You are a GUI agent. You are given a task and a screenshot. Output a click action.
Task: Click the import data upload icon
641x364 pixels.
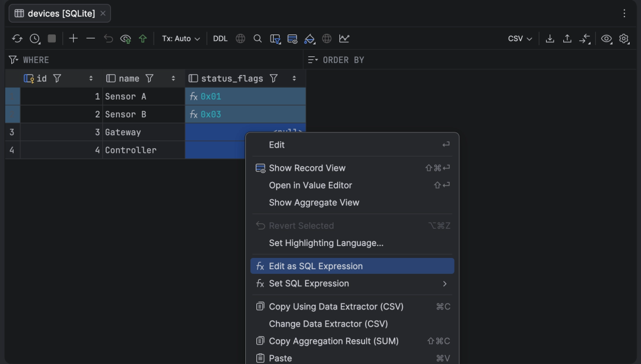click(x=567, y=39)
